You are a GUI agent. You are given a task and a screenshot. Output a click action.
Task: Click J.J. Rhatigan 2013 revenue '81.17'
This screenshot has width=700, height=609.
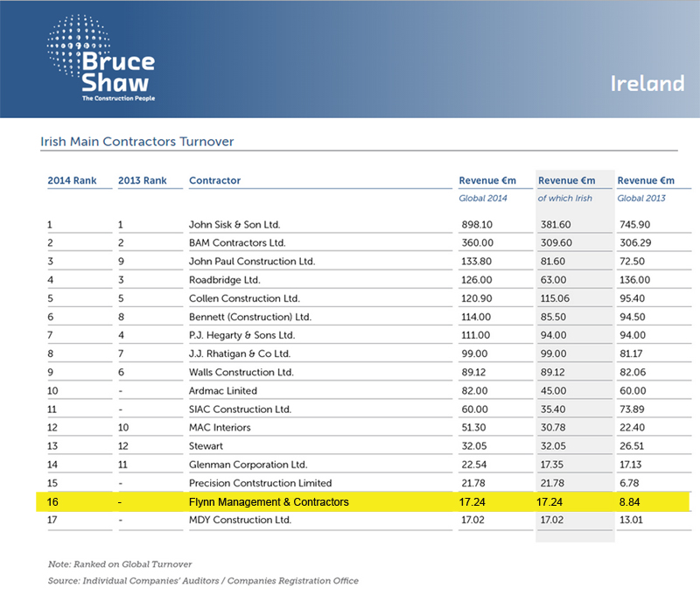pos(631,353)
